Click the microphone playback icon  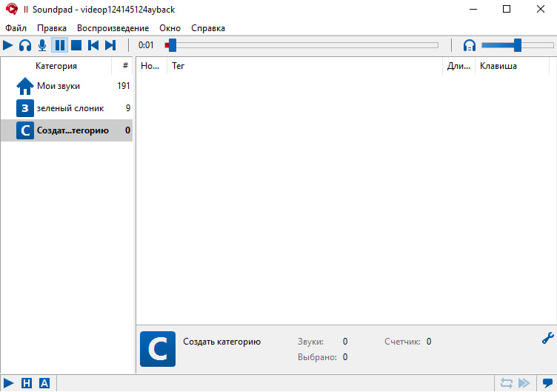point(42,45)
